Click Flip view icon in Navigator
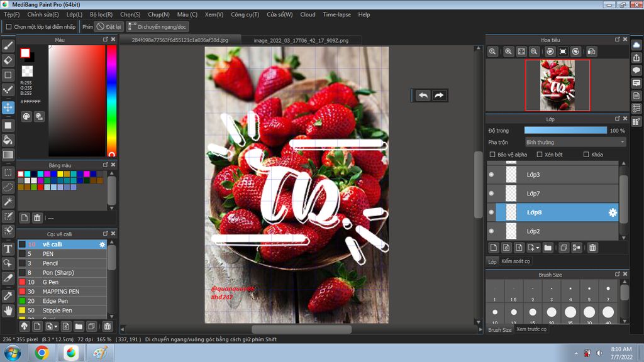Viewport: 644px width, 362px height. [591, 52]
